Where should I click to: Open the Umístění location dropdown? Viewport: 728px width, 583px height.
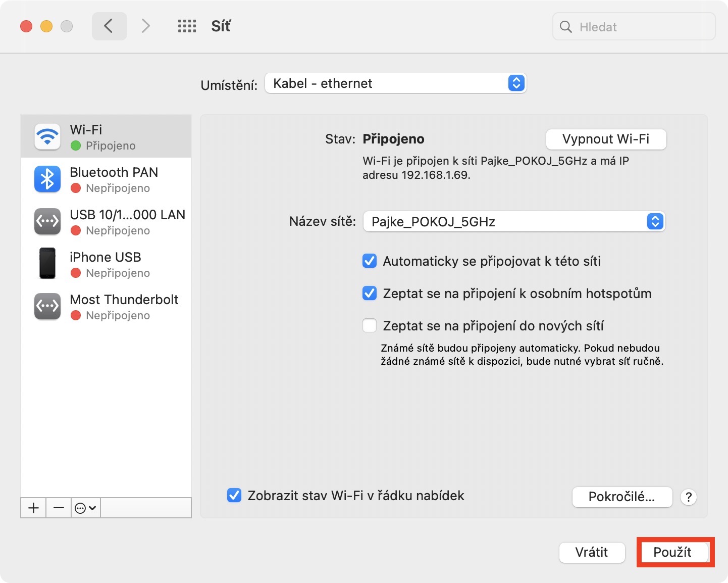click(395, 83)
